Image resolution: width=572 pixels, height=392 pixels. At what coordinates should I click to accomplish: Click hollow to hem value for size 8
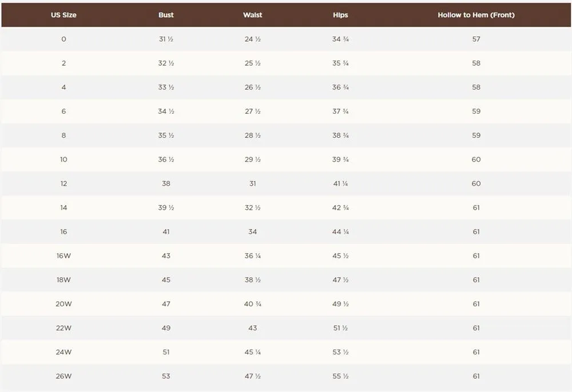(476, 135)
